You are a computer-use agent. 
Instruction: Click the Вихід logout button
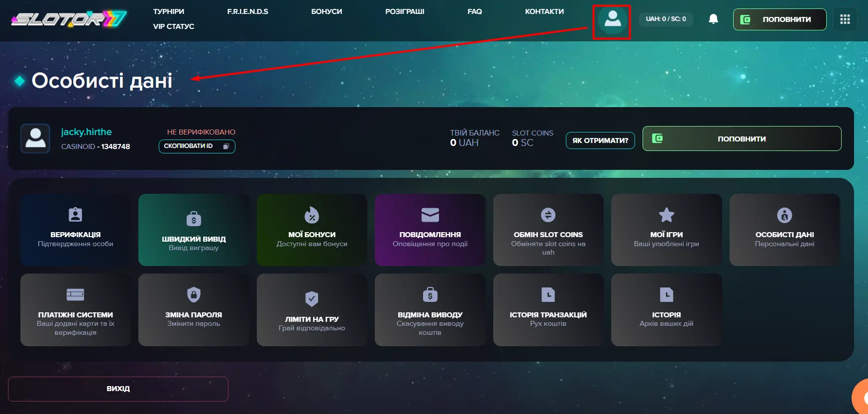pos(118,389)
